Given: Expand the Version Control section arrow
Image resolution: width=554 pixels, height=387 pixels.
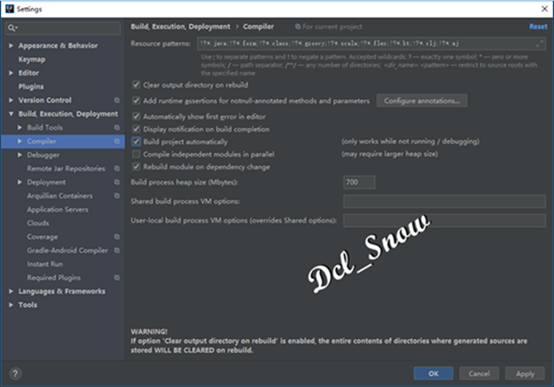Looking at the screenshot, I should [11, 100].
